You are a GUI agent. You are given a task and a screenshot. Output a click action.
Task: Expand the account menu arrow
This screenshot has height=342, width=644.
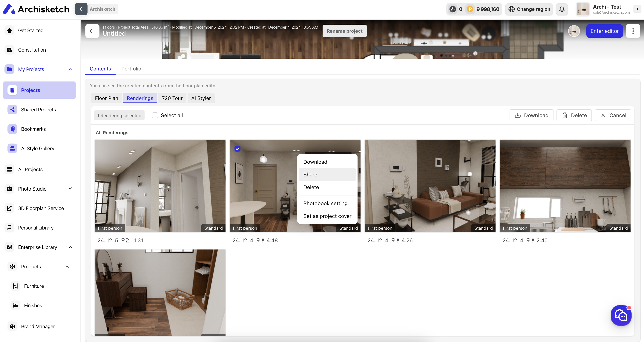pyautogui.click(x=637, y=9)
